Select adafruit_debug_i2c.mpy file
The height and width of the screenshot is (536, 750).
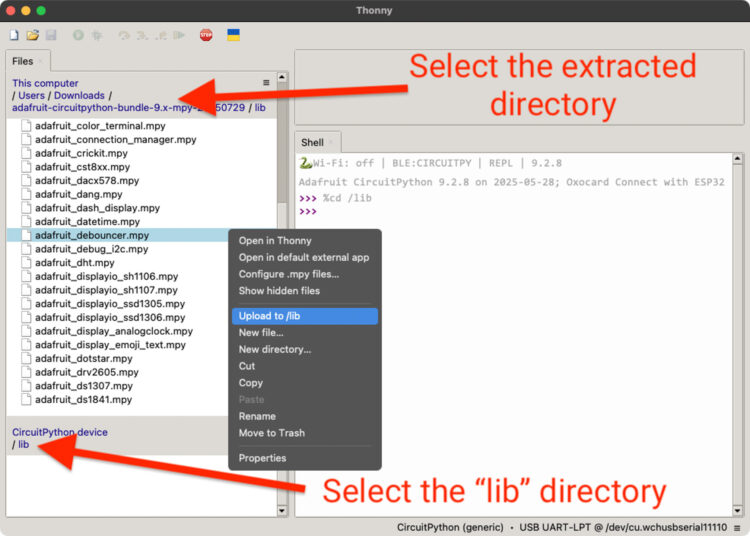click(91, 249)
